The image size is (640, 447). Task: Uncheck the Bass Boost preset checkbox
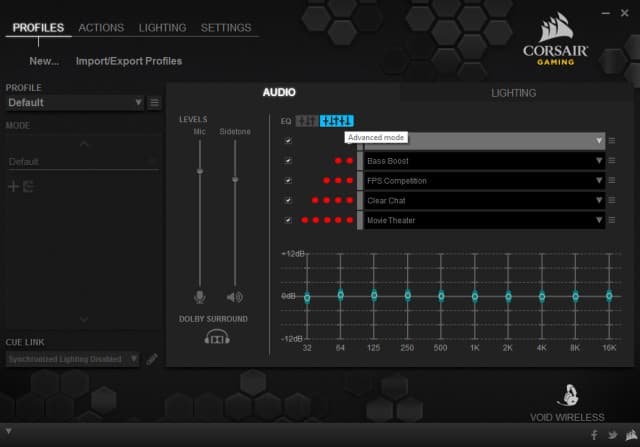point(288,160)
